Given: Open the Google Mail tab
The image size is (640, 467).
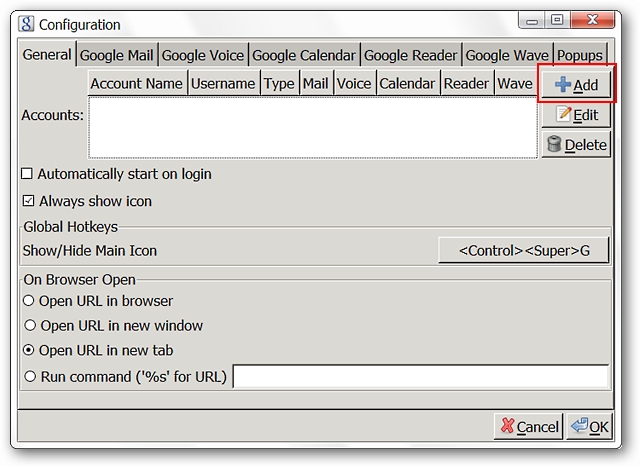Looking at the screenshot, I should coord(117,55).
